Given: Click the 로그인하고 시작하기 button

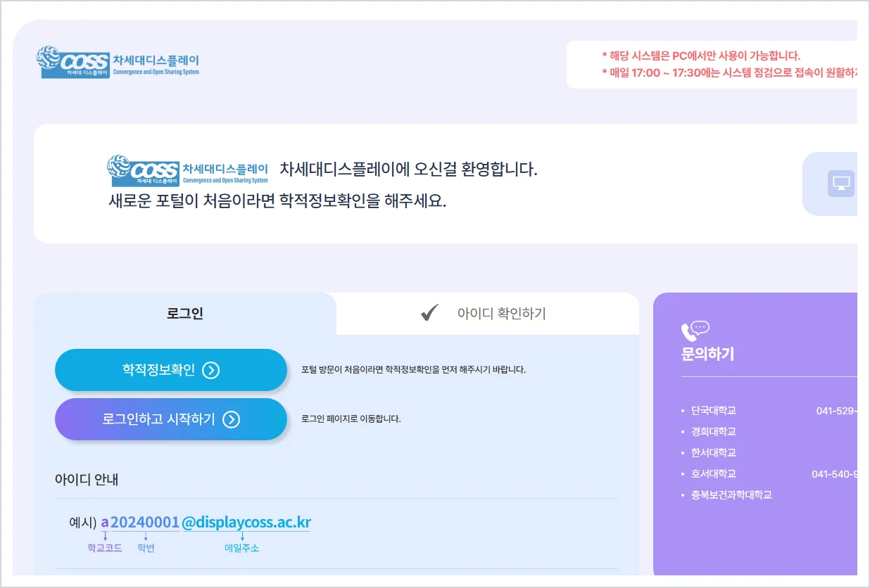Looking at the screenshot, I should 171,419.
